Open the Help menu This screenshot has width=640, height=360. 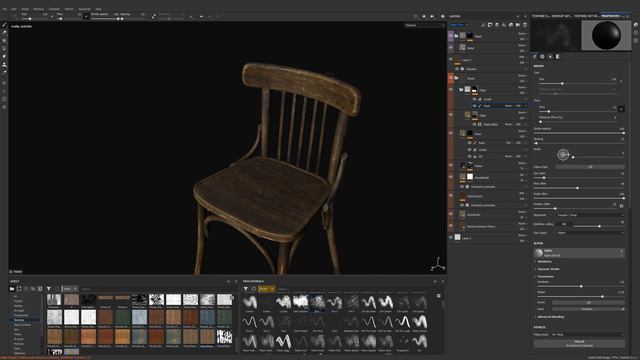(x=98, y=9)
